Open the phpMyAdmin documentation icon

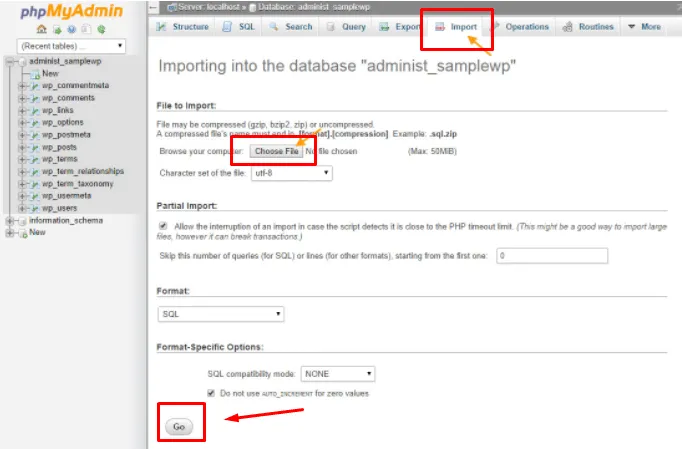[x=71, y=31]
